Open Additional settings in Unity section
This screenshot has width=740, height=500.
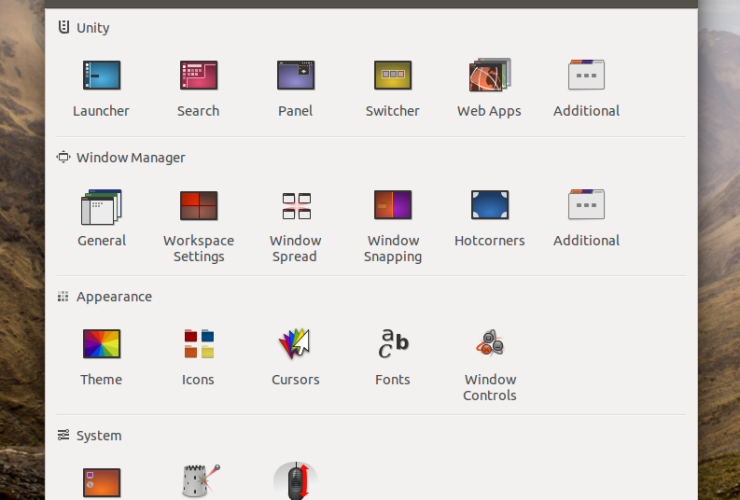coord(586,76)
